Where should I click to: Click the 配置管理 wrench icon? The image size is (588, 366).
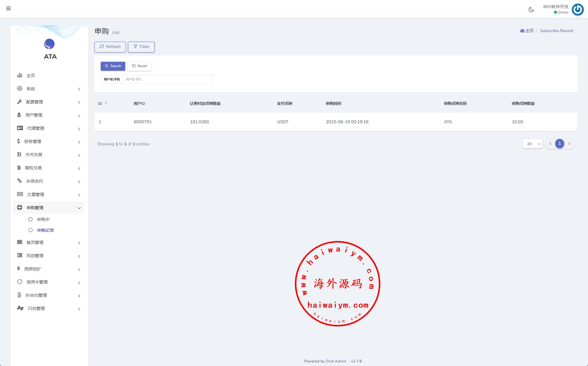click(19, 102)
